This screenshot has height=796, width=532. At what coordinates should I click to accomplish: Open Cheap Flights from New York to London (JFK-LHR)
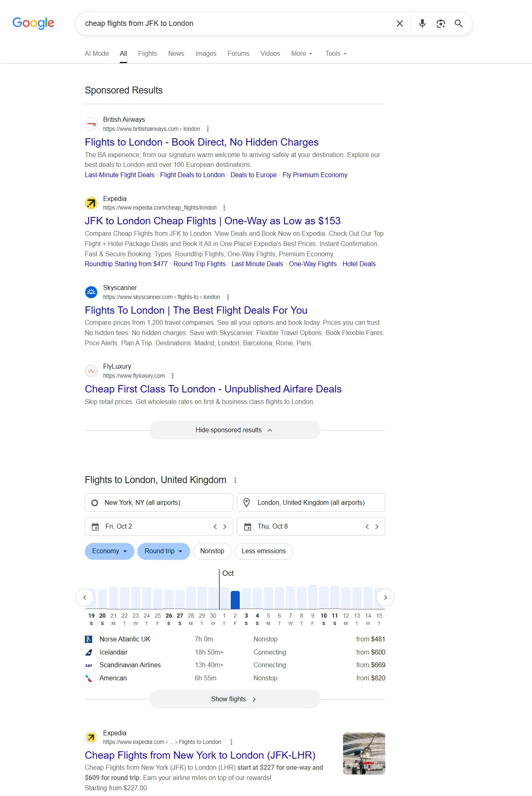coord(200,755)
